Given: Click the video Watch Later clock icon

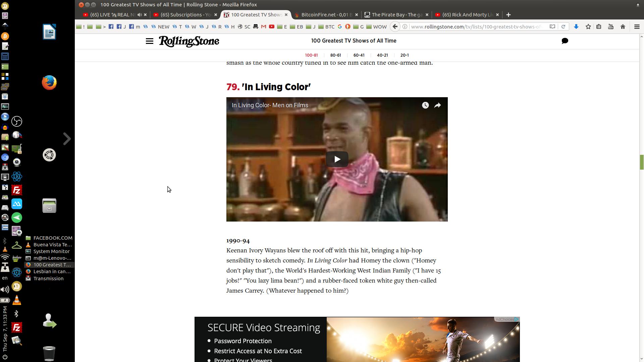Looking at the screenshot, I should click(425, 105).
